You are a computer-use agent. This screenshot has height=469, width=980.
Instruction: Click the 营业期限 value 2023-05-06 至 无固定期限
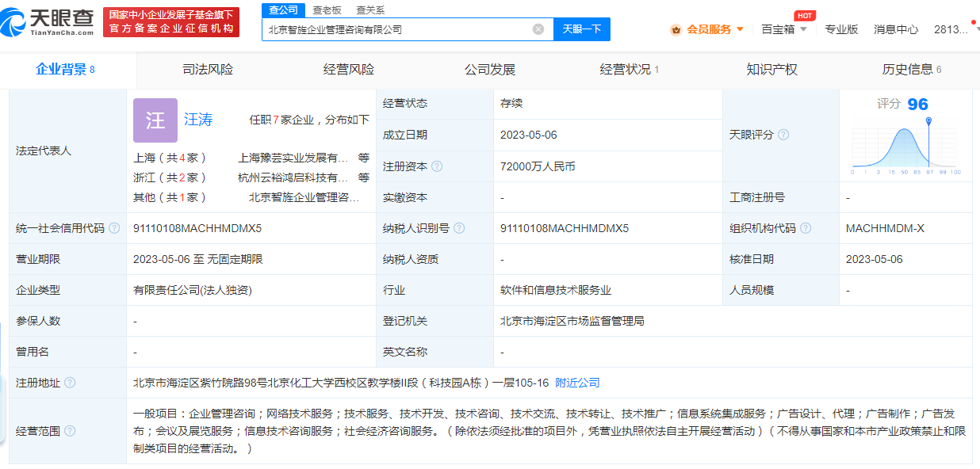(x=198, y=259)
